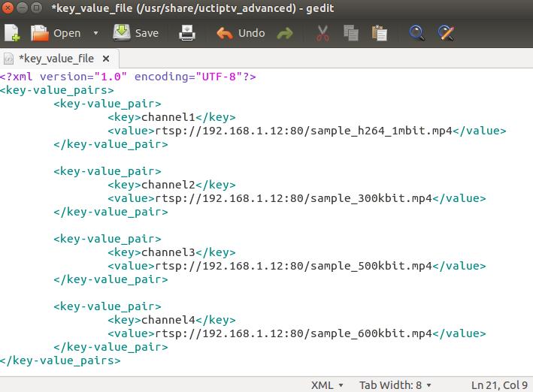Click the sample_600kbit.mp4 URL text
The height and width of the screenshot is (392, 533).
(x=294, y=333)
